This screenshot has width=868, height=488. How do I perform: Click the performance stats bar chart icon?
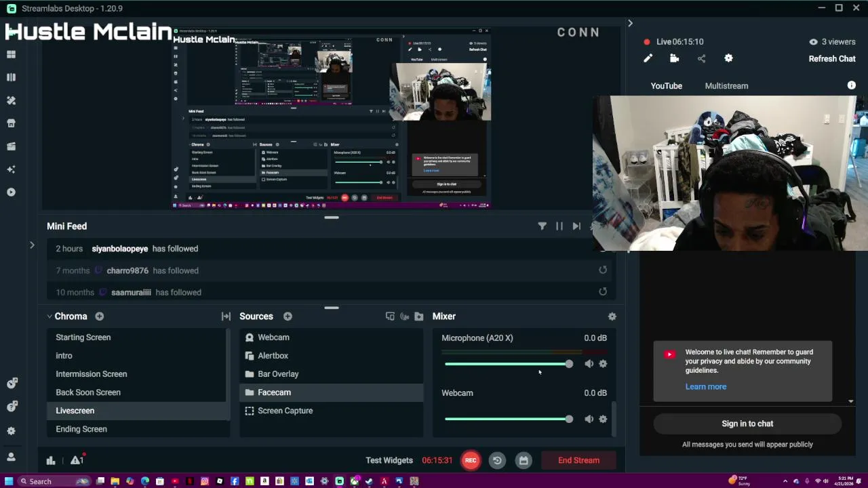[51, 460]
